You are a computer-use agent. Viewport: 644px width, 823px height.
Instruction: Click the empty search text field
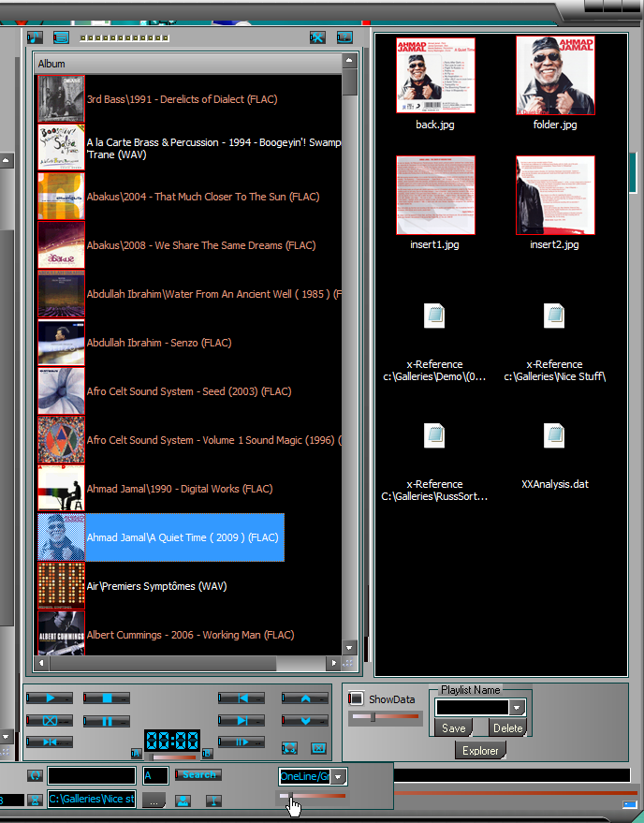92,775
